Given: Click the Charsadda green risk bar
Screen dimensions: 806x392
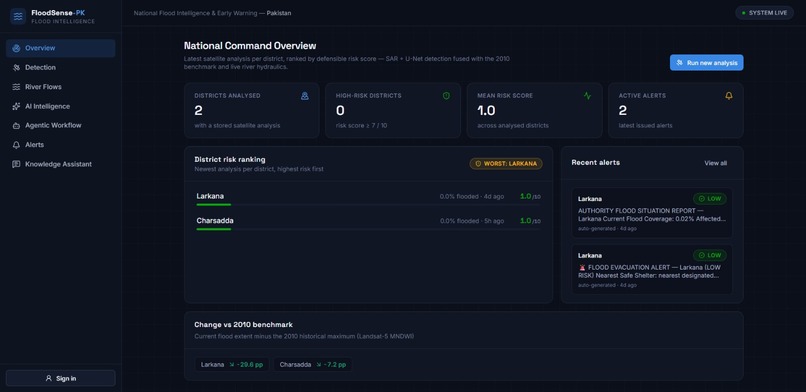Looking at the screenshot, I should [214, 229].
